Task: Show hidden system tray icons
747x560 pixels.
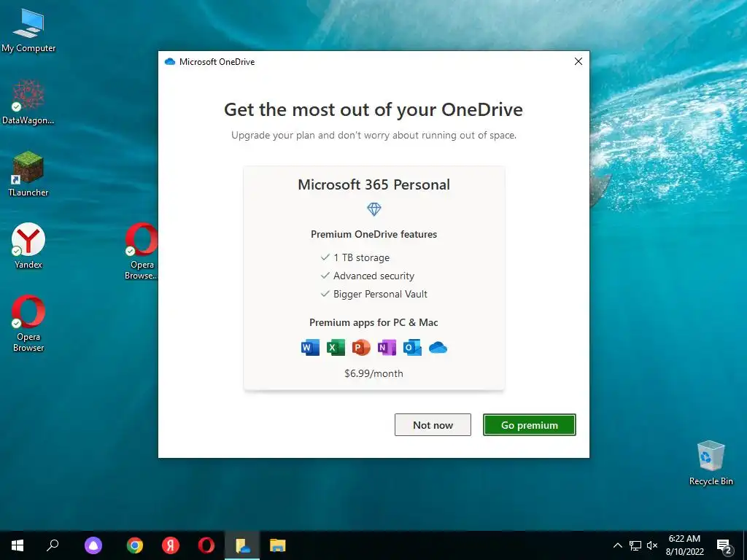Action: (x=617, y=545)
